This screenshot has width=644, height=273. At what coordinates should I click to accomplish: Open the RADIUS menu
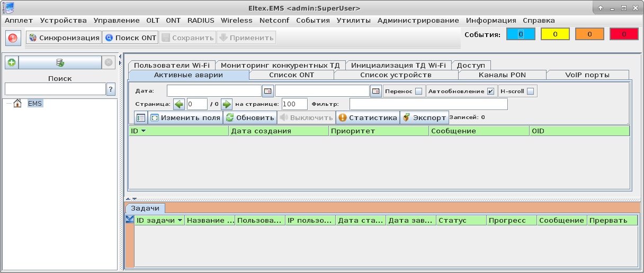coord(201,21)
